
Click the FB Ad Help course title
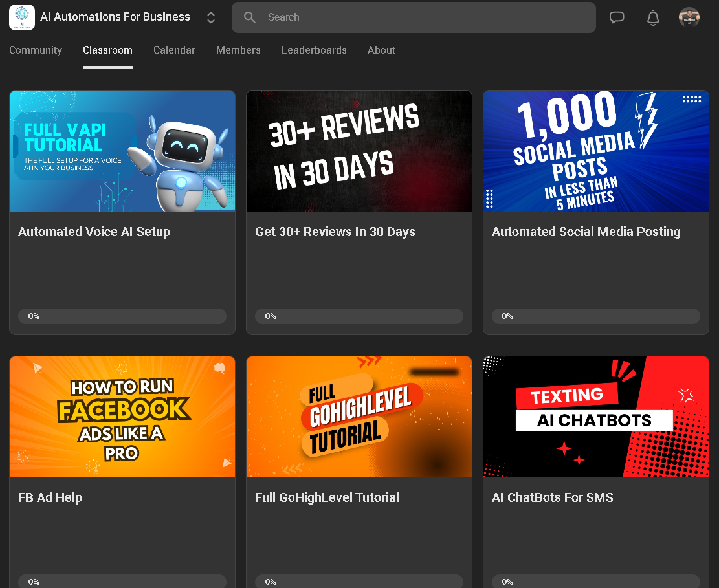coord(50,497)
